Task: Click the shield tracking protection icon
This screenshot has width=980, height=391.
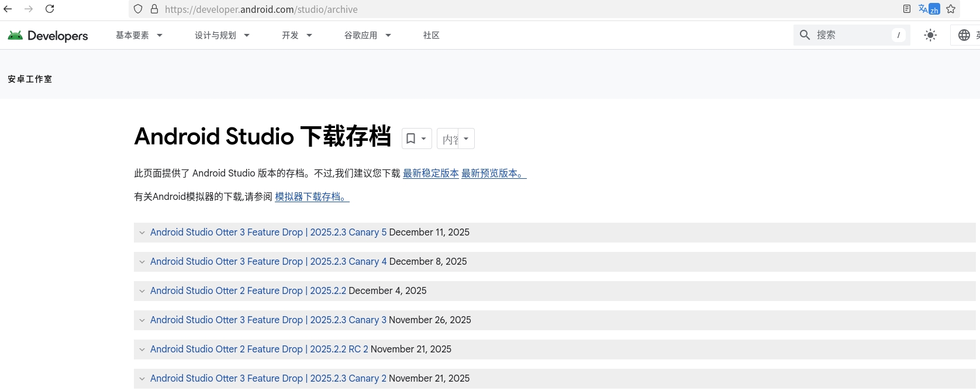Action: point(138,9)
